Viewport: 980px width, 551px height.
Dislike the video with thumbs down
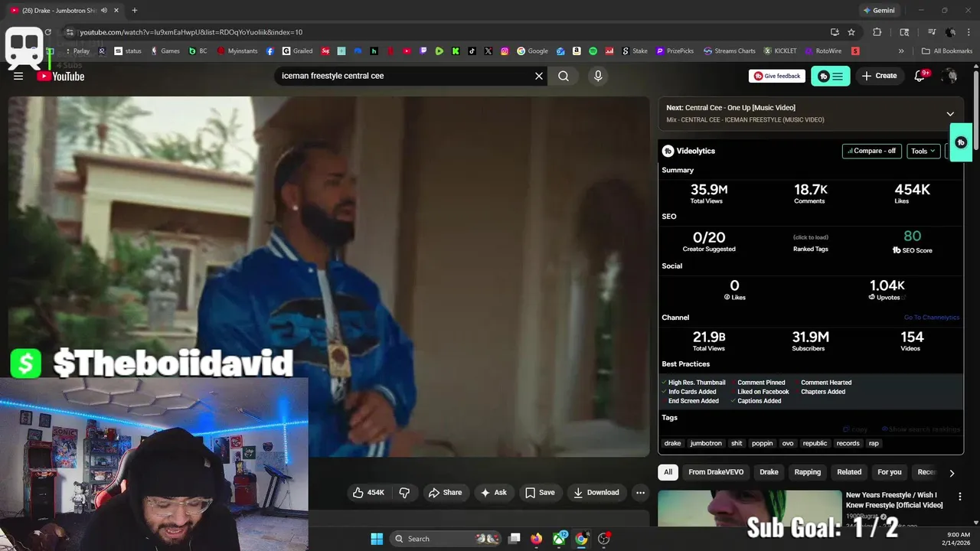tap(404, 492)
